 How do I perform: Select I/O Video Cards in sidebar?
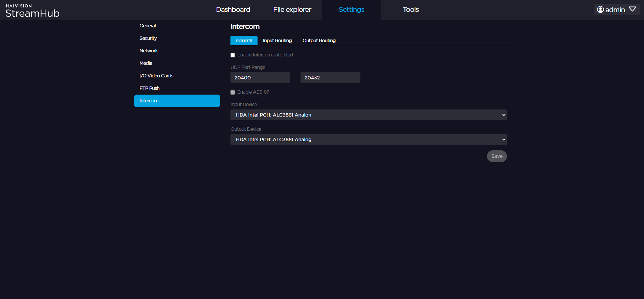(x=156, y=76)
